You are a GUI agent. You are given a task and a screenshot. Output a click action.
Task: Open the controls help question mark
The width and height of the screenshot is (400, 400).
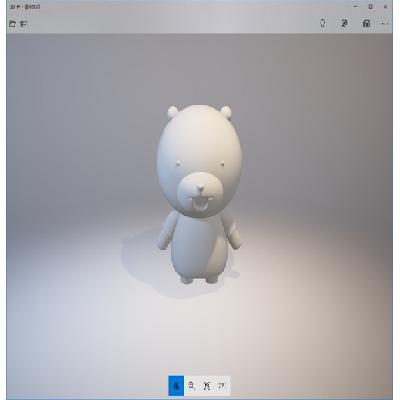pos(222,386)
